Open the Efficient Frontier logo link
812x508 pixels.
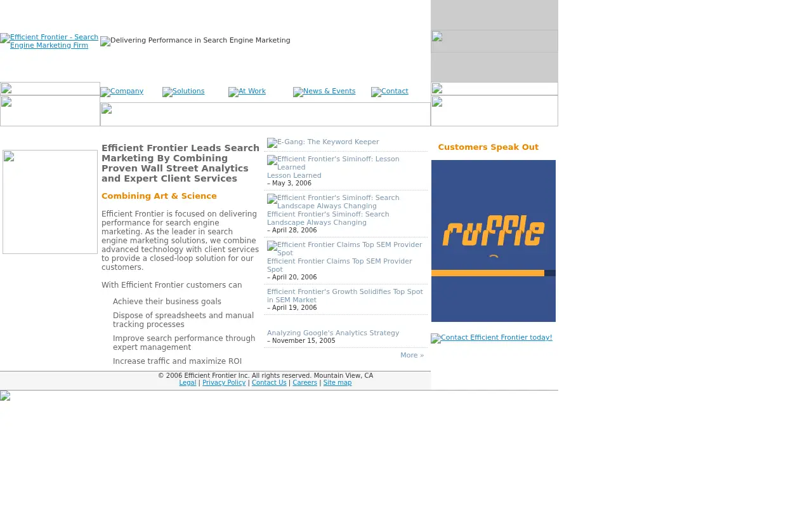pyautogui.click(x=49, y=41)
